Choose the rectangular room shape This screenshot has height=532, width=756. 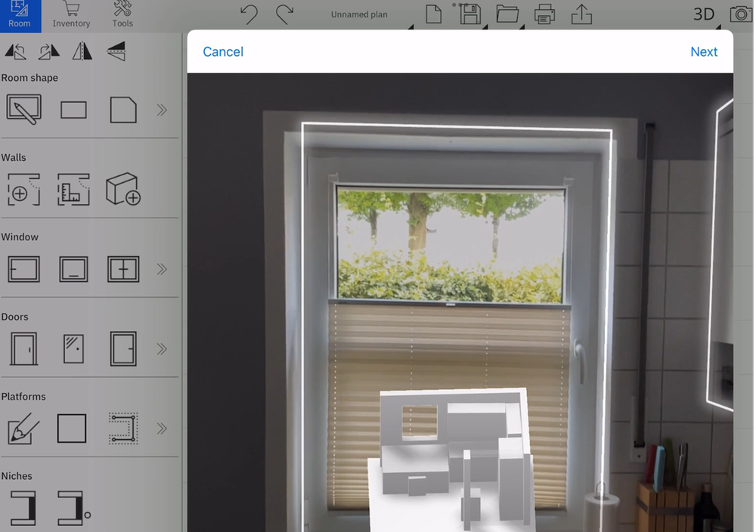(x=74, y=110)
